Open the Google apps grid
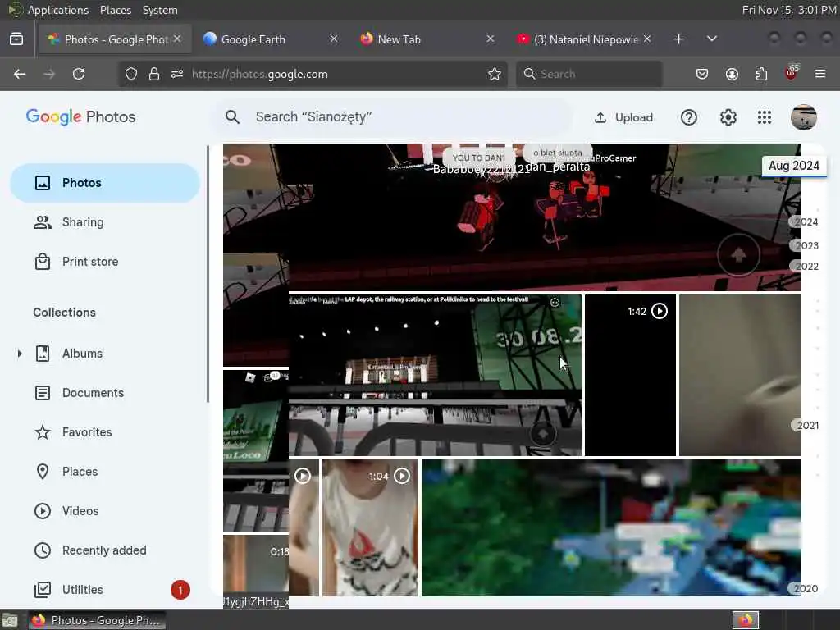The height and width of the screenshot is (630, 840). 765,117
